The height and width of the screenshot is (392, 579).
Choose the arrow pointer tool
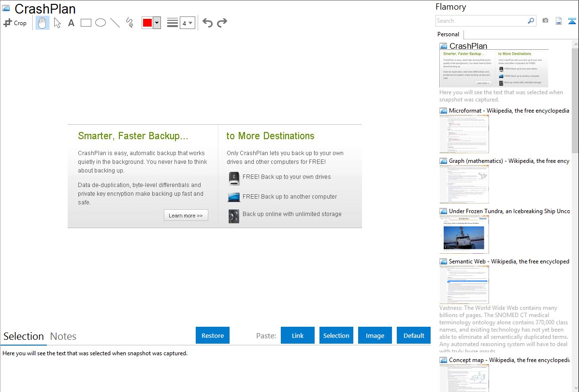pyautogui.click(x=57, y=23)
